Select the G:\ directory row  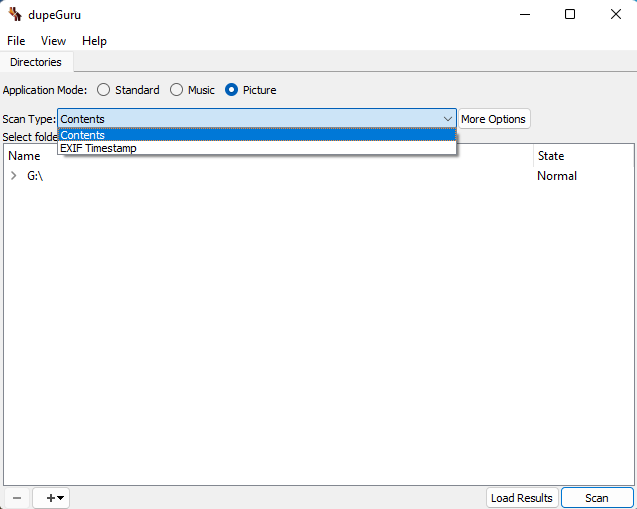(x=318, y=175)
